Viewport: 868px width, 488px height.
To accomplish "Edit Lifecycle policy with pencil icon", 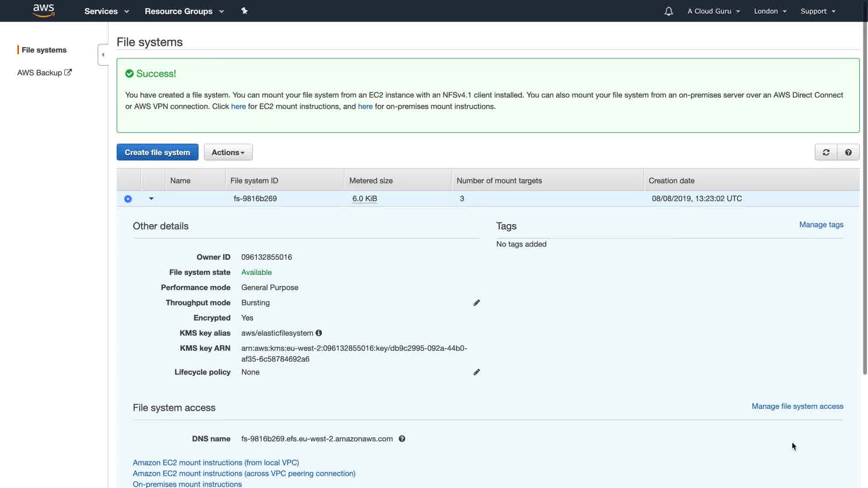I will point(476,372).
